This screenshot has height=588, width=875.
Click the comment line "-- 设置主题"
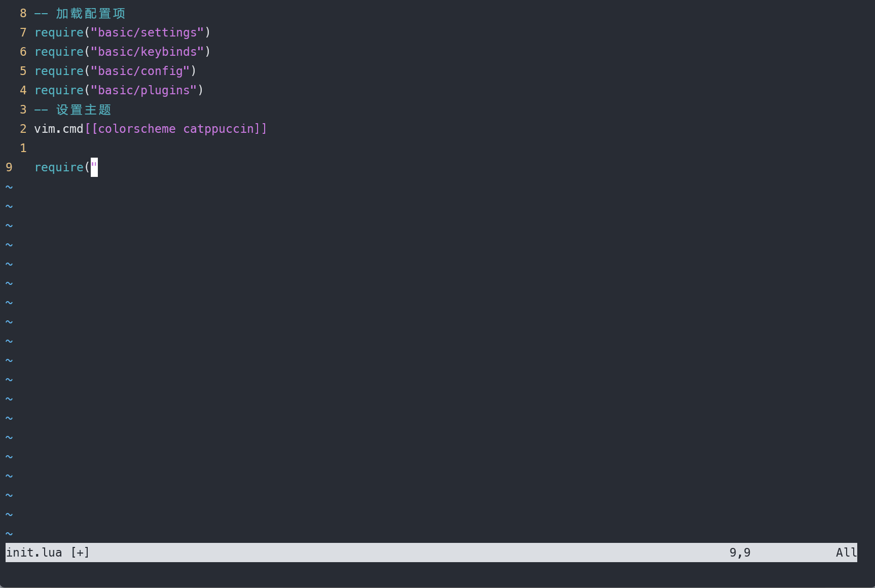(x=72, y=109)
